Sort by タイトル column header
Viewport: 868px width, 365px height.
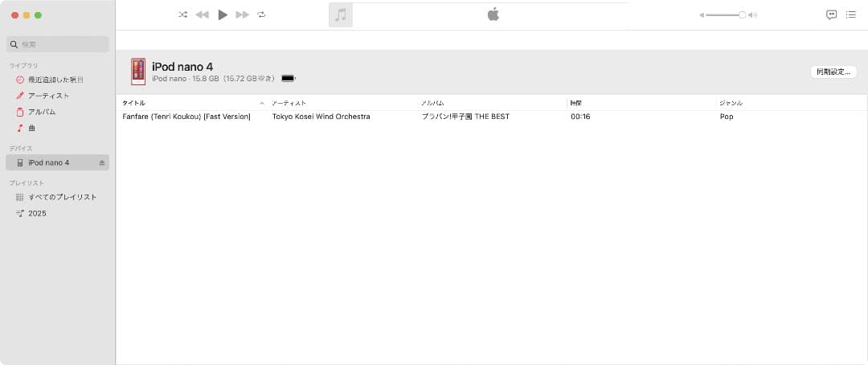(x=134, y=103)
